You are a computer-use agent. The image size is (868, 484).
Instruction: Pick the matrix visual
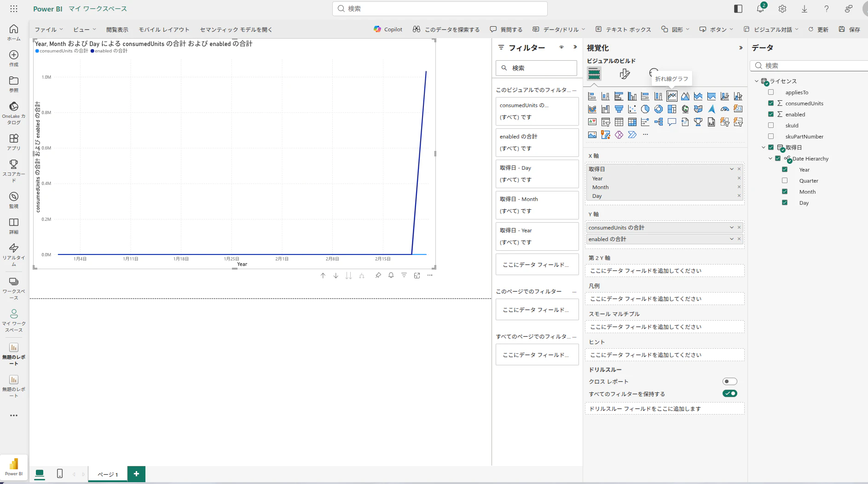click(632, 122)
